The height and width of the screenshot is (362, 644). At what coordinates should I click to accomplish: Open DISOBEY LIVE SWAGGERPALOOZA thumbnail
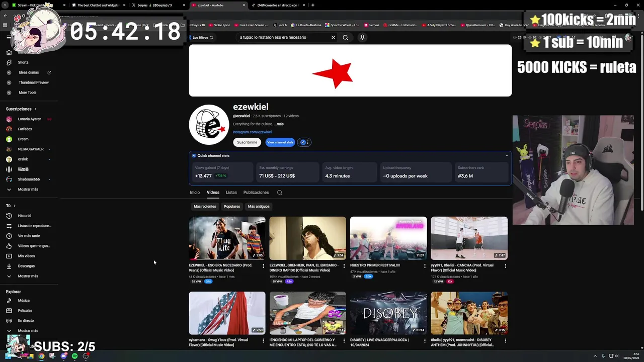tap(388, 313)
